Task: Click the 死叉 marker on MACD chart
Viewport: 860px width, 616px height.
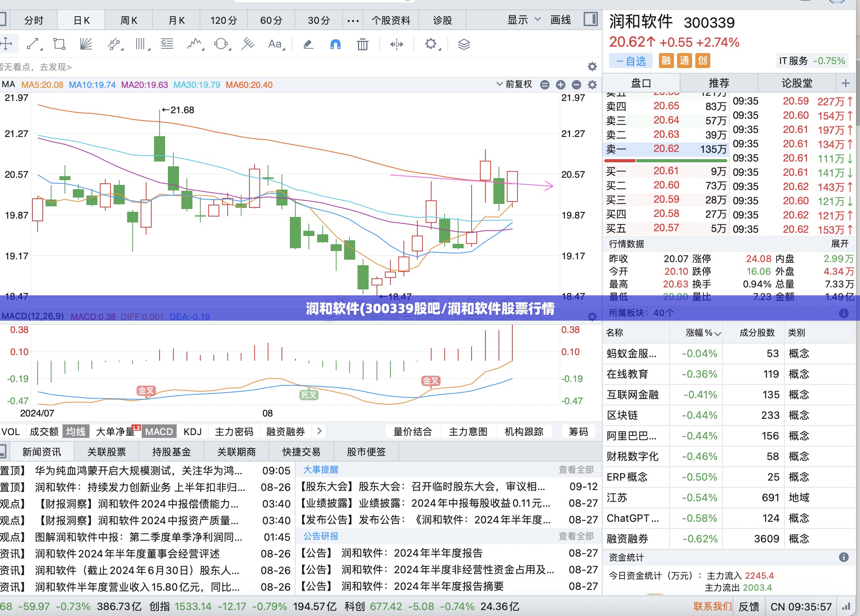Action: coord(308,395)
